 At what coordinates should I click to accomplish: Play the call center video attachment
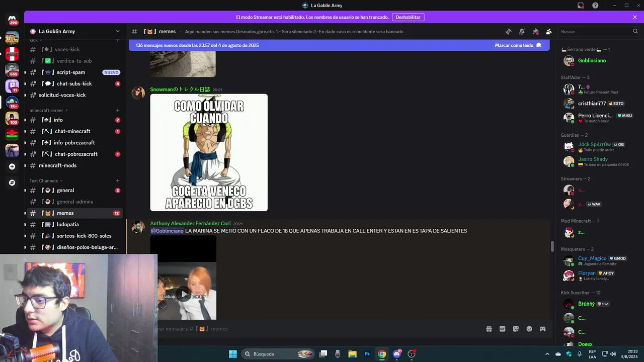[184, 294]
